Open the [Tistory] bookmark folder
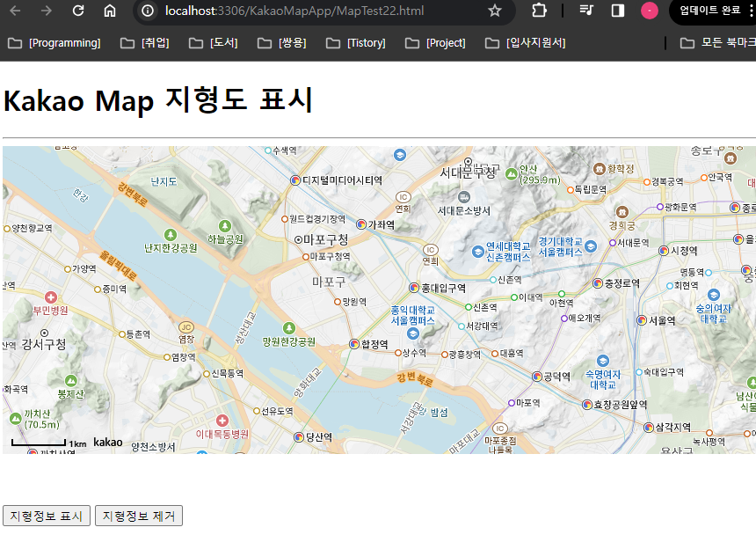 356,43
